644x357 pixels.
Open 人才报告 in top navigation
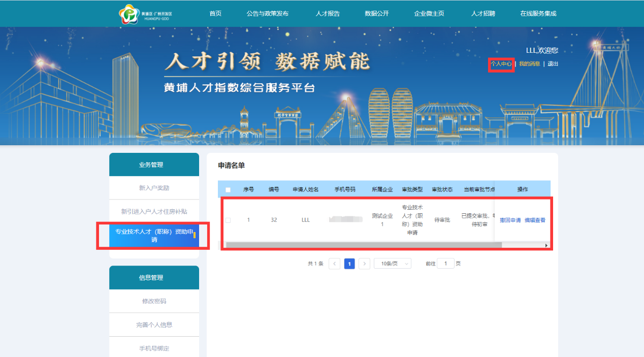328,14
